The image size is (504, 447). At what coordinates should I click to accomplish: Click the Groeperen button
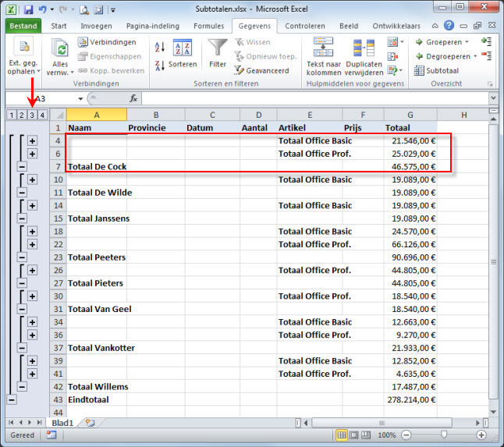(x=442, y=42)
